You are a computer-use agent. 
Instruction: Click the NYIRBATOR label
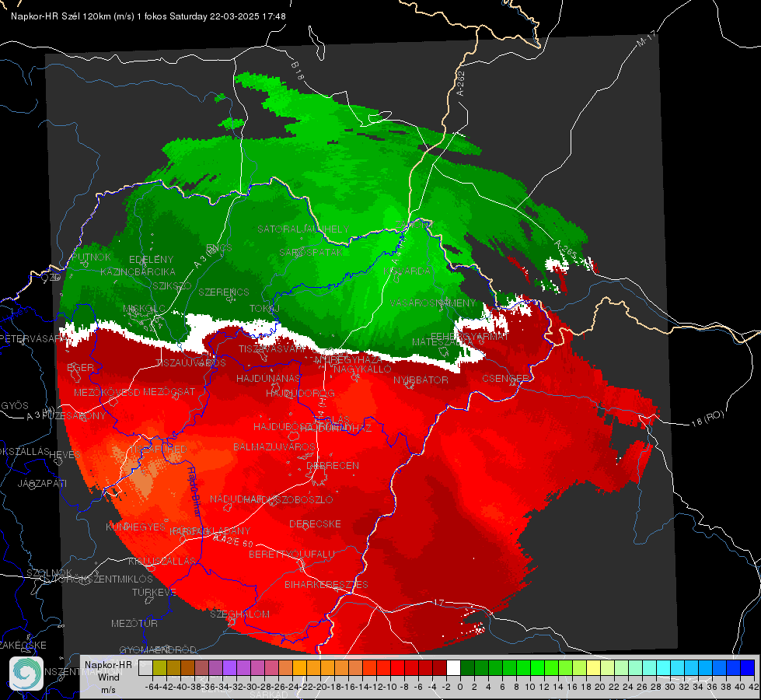pyautogui.click(x=421, y=380)
